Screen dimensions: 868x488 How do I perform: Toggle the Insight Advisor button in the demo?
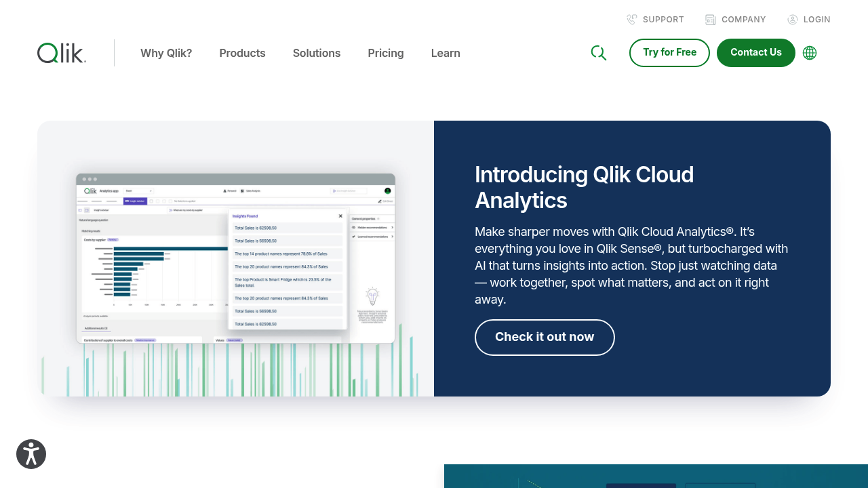136,201
